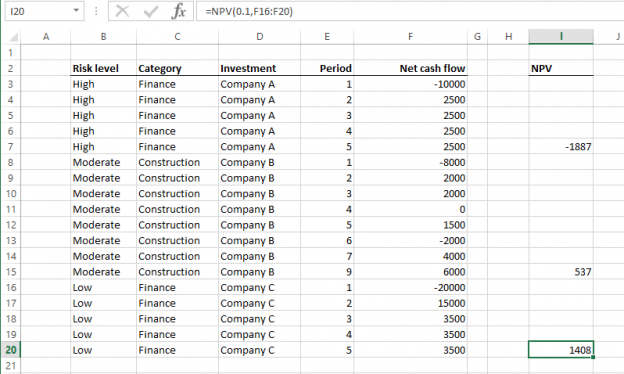
Task: Click the formula bar options dots handle
Action: (96, 11)
